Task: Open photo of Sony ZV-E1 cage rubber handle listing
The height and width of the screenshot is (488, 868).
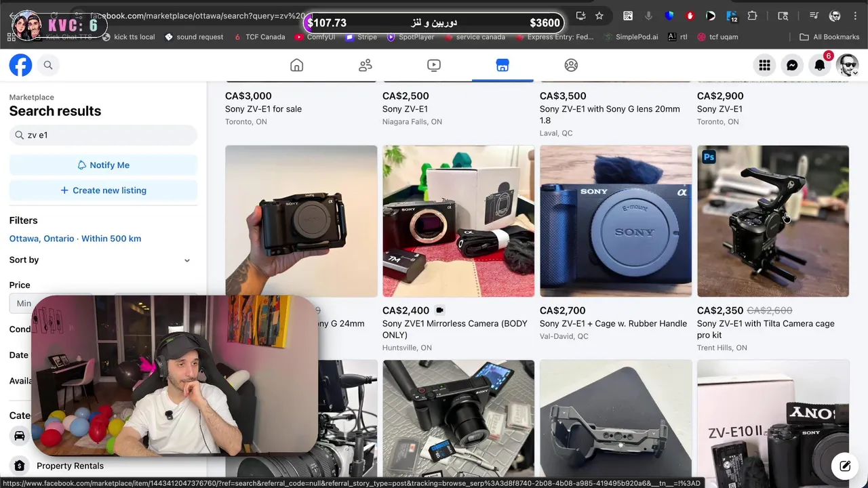Action: click(616, 221)
